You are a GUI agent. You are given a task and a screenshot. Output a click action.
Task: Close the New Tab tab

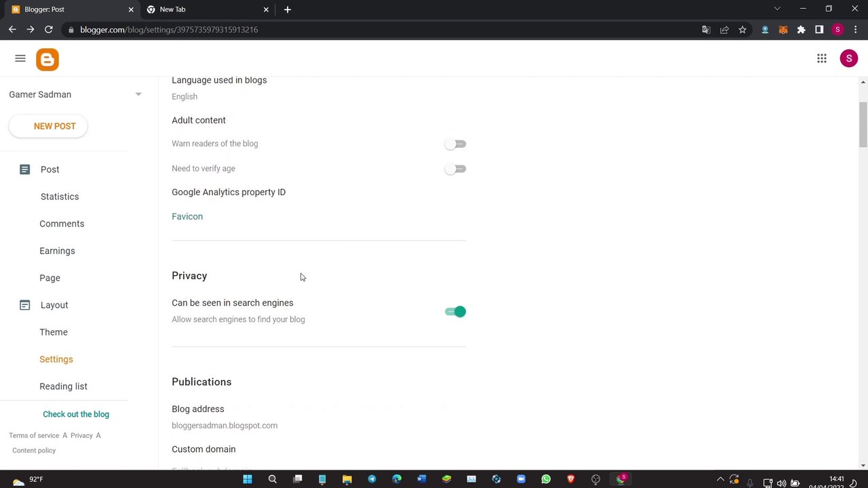[x=266, y=9]
